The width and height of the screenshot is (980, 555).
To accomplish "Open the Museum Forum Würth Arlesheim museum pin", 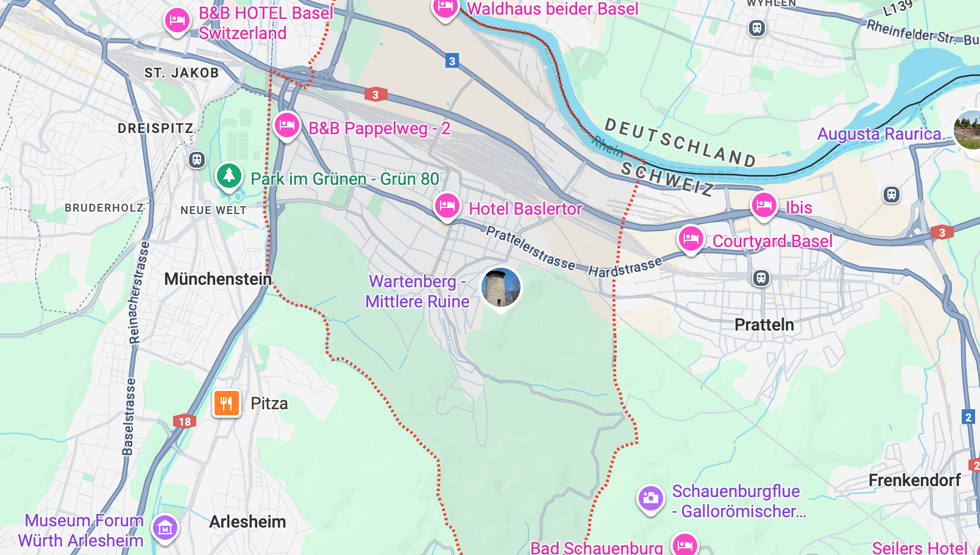I will [165, 529].
